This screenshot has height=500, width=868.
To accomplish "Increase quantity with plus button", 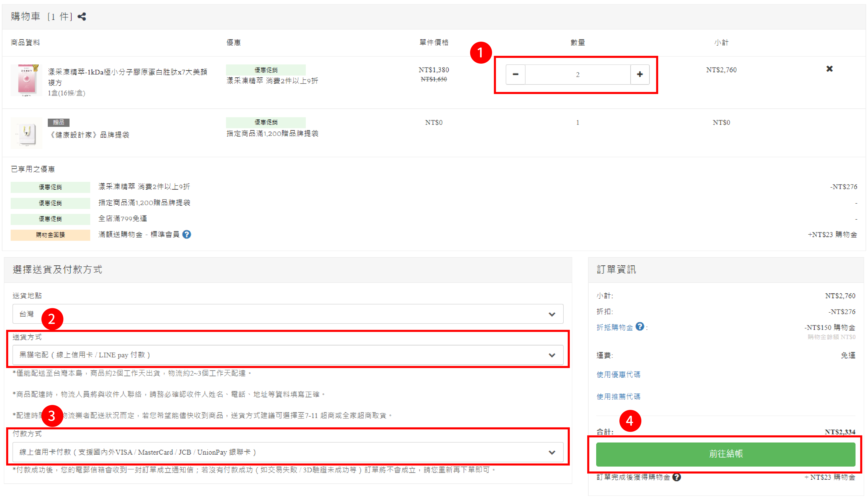I will 640,74.
